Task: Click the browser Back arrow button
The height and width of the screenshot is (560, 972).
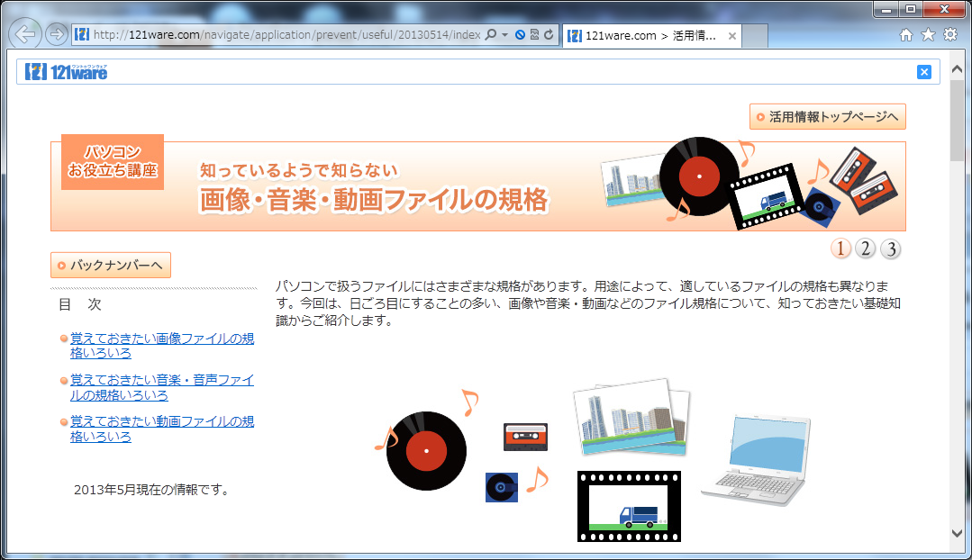Action: click(x=26, y=35)
